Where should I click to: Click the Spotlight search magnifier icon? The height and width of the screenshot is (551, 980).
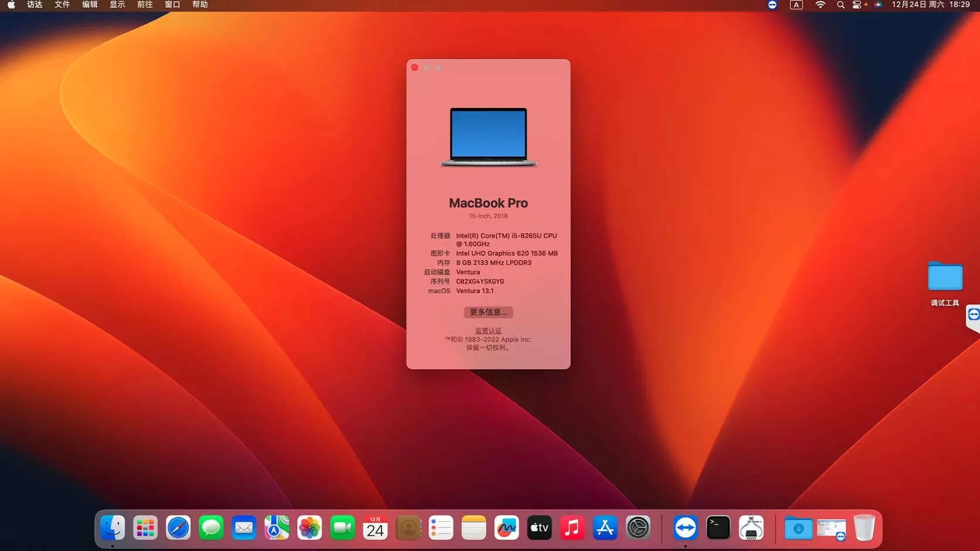(x=840, y=5)
